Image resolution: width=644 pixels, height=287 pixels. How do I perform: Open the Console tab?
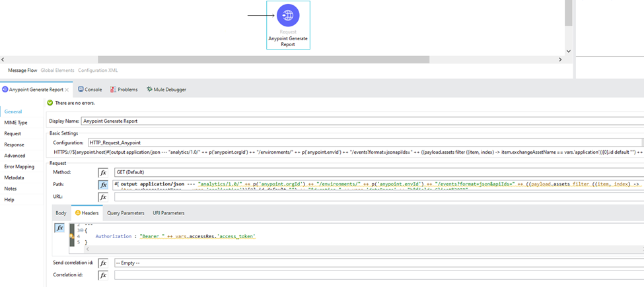[90, 89]
